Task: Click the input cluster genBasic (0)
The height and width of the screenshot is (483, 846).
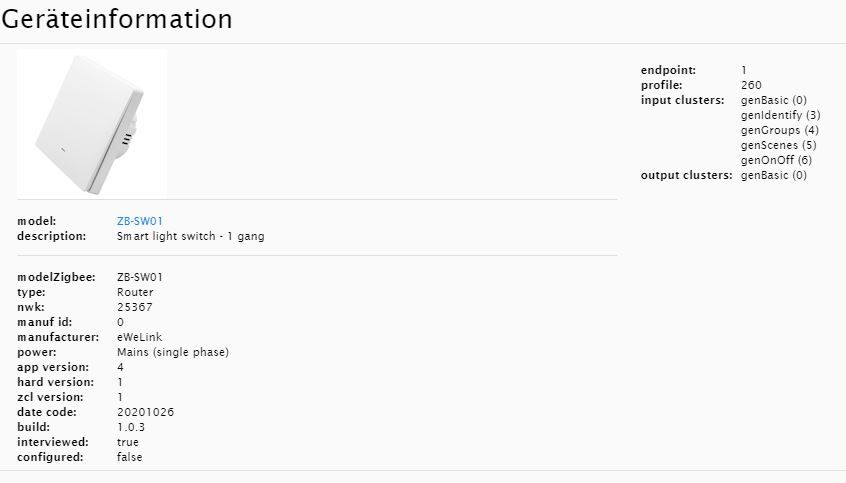Action: (x=773, y=100)
